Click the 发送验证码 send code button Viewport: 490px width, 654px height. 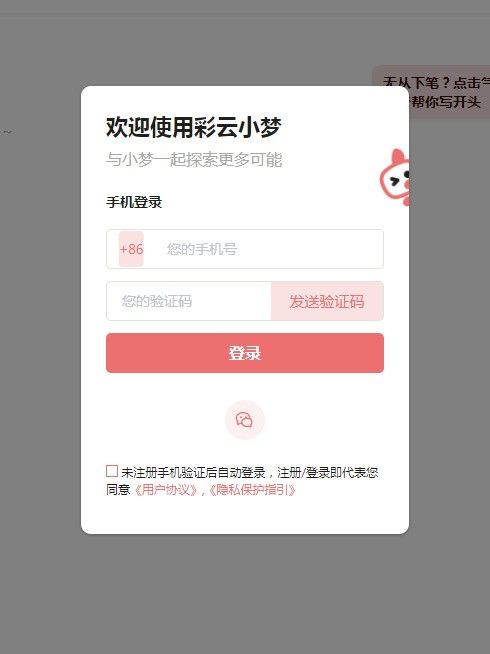point(327,301)
